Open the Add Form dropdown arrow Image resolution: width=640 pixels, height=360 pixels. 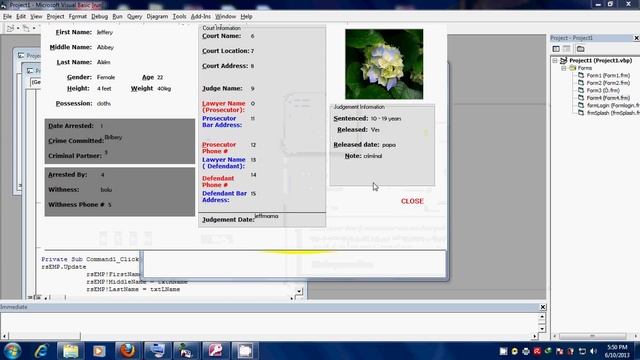(x=34, y=28)
